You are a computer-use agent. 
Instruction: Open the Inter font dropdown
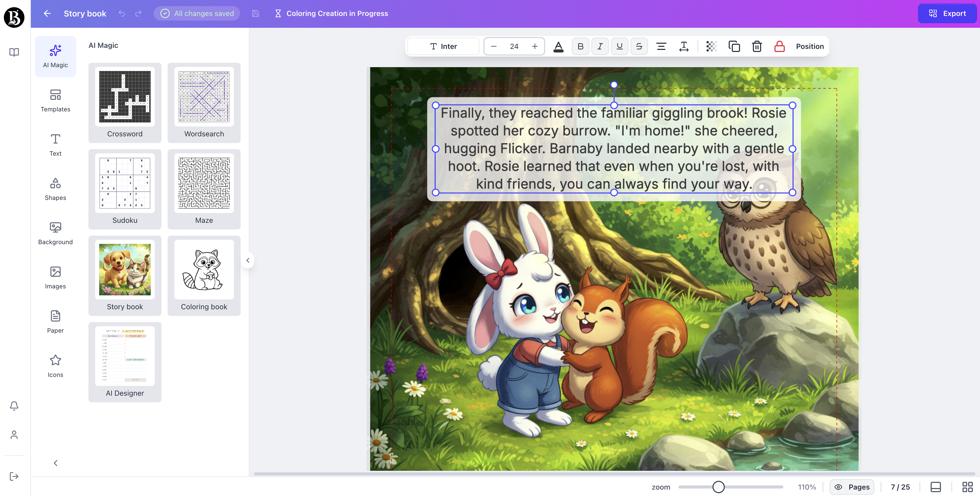(443, 46)
